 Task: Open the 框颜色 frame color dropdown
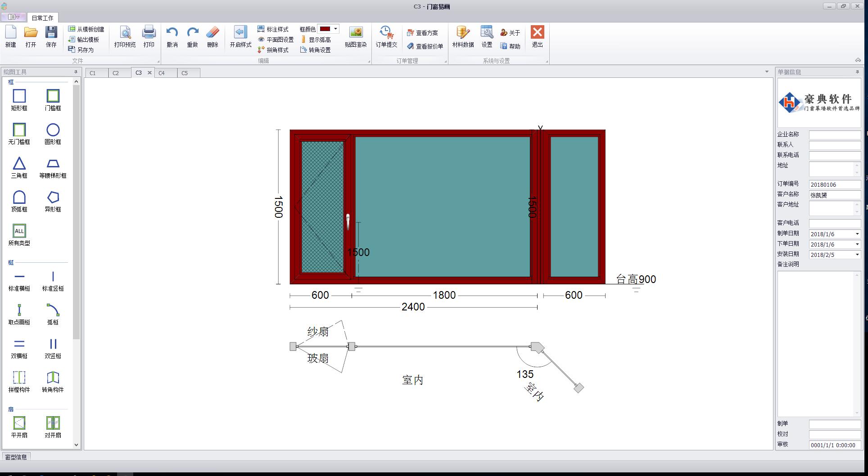point(335,29)
